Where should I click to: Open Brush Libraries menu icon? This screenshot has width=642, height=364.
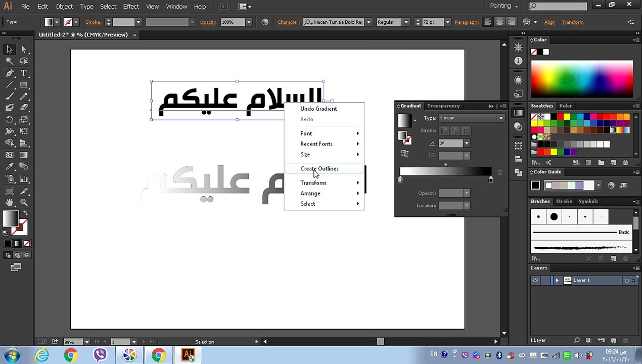pyautogui.click(x=535, y=258)
